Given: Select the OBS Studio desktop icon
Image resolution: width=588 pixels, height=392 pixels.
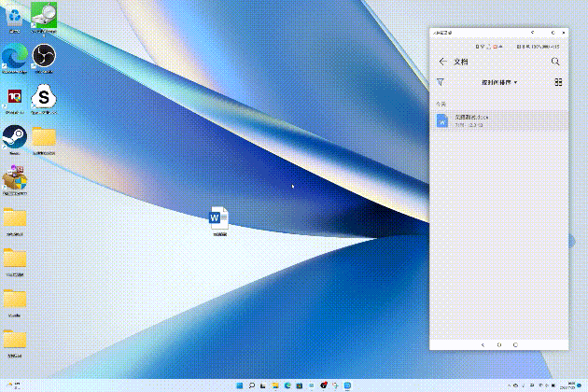Looking at the screenshot, I should pyautogui.click(x=43, y=57).
